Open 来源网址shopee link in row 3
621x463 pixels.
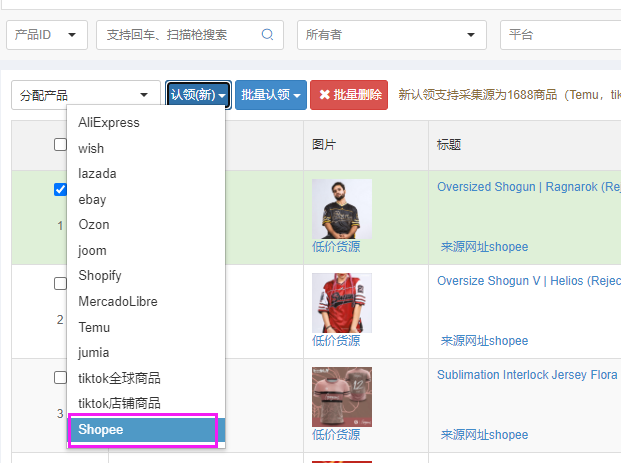pos(484,434)
